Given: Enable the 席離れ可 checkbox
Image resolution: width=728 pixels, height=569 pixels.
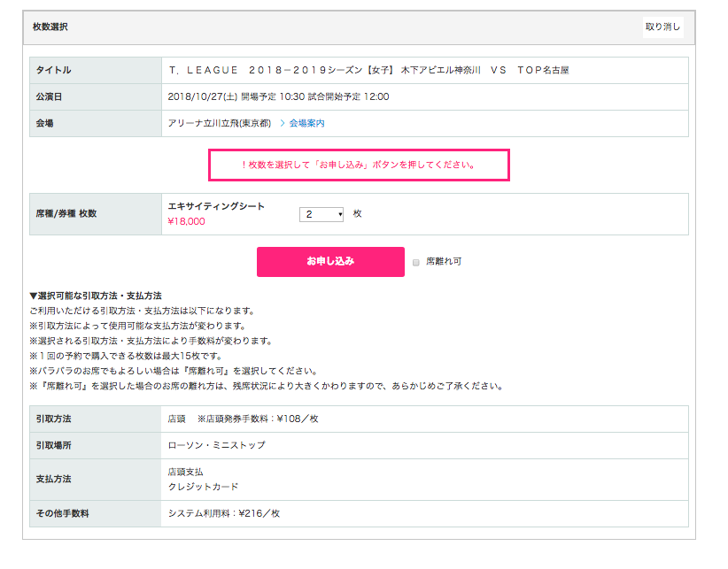Looking at the screenshot, I should tap(415, 262).
